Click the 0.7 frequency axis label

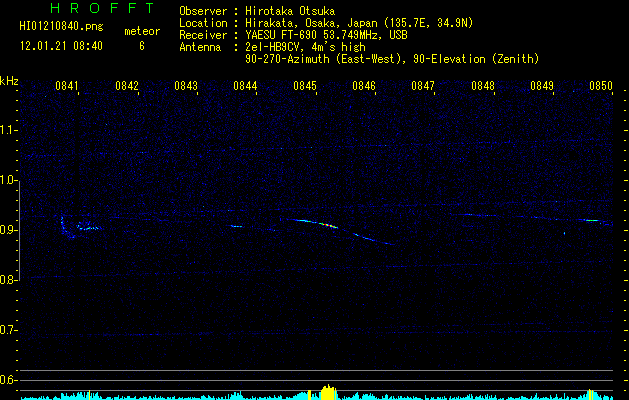[8, 330]
